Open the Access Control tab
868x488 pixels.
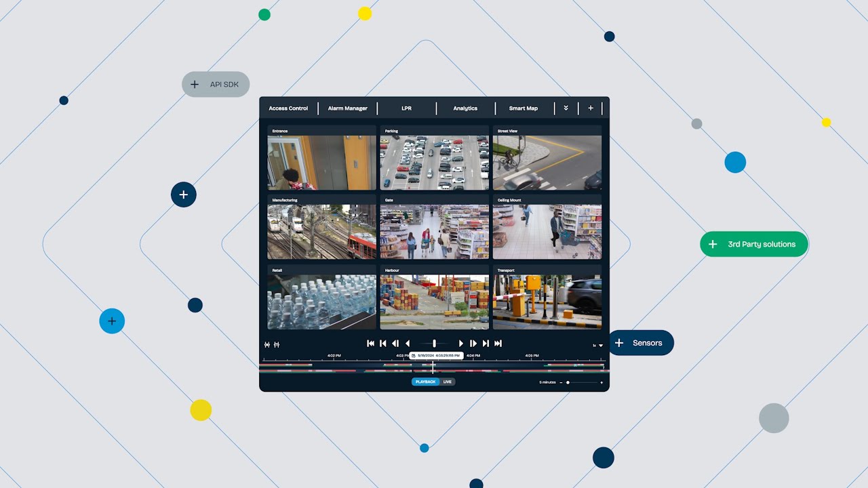tap(288, 108)
